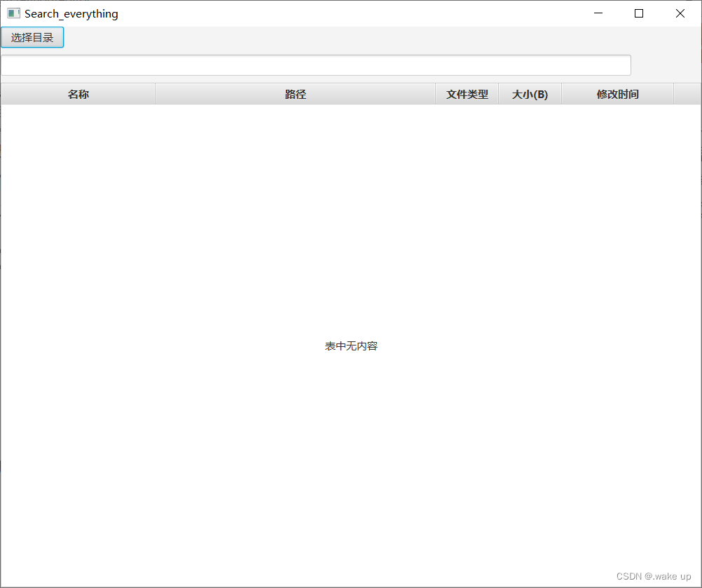
Task: Click the 选择目录 button to choose a directory
Action: 32,37
